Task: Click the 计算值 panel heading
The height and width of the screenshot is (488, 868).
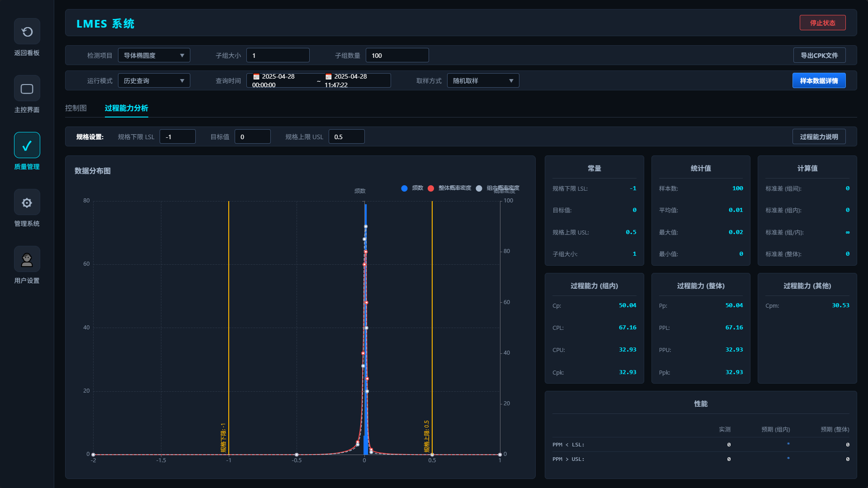Action: point(807,168)
